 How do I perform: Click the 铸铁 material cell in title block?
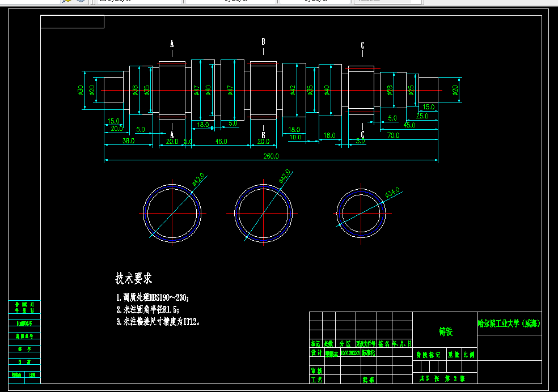(445, 331)
